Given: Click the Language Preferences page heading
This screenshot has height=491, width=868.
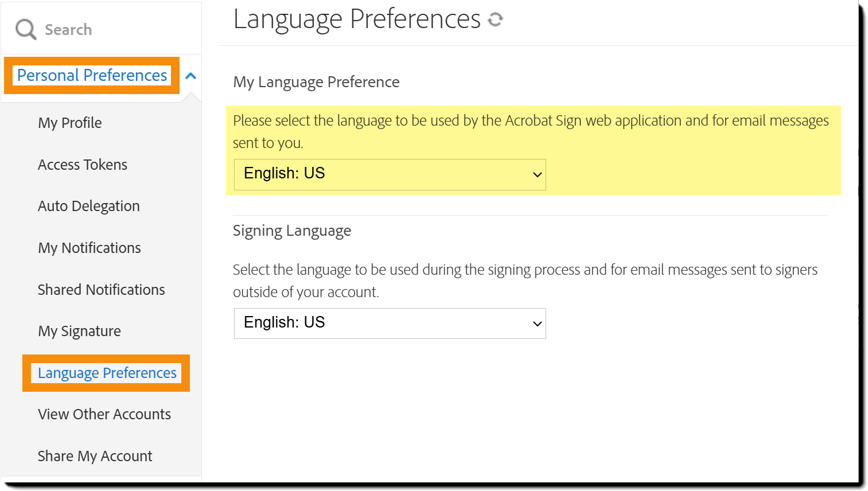Looking at the screenshot, I should click(x=357, y=20).
